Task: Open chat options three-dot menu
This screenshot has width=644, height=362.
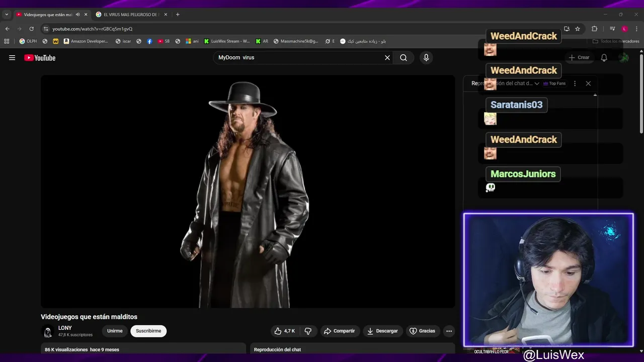Action: 575,83
